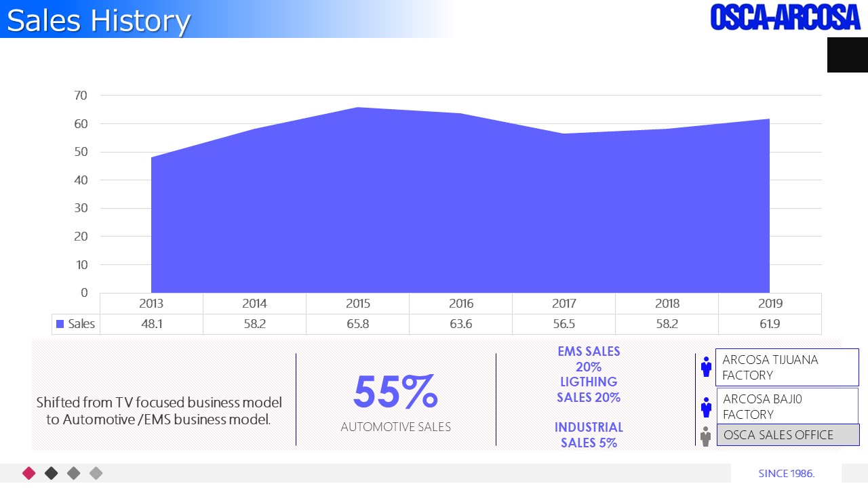Select the OSCA SALES OFFICE box

[787, 435]
